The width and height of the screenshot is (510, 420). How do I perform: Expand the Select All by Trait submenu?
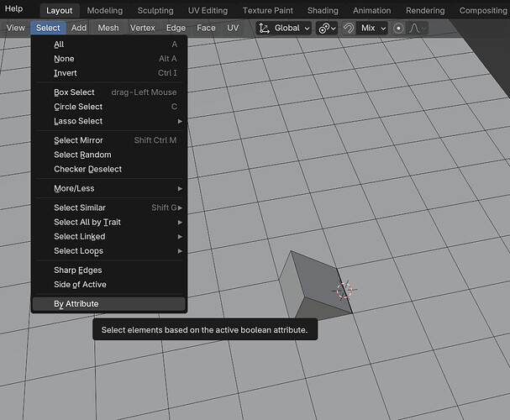[109, 222]
